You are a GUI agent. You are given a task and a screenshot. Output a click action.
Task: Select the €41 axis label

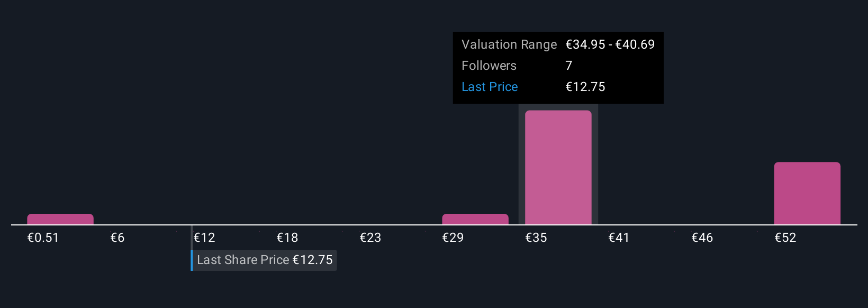(619, 238)
